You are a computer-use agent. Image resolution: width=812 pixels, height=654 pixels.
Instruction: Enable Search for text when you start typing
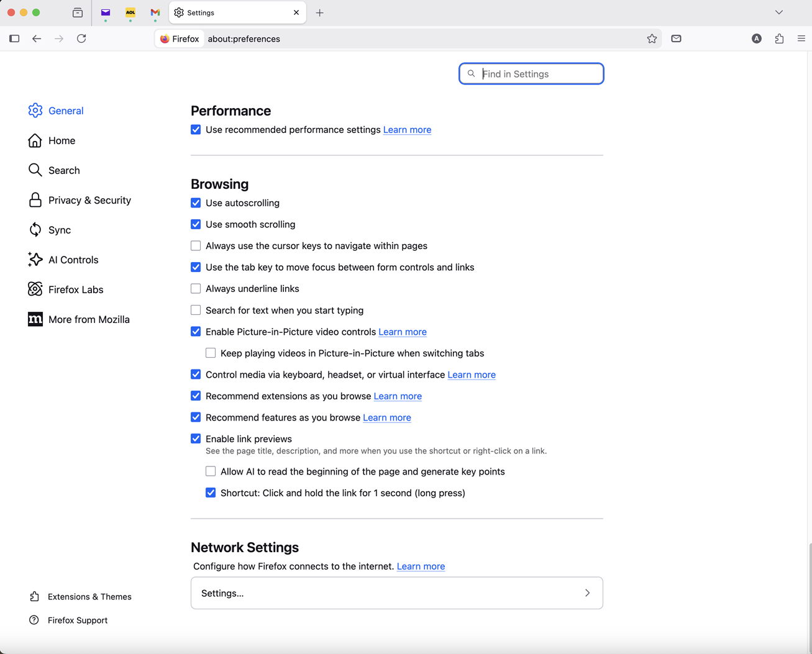(196, 310)
